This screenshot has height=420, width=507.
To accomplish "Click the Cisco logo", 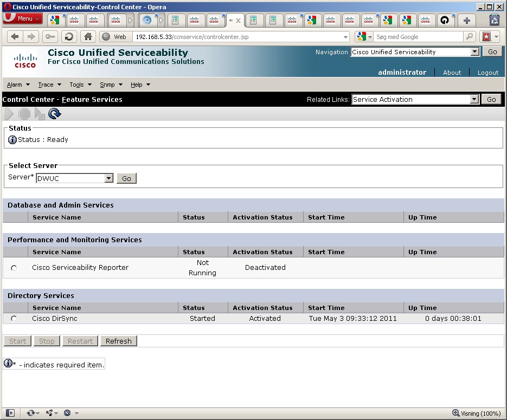I will [25, 61].
